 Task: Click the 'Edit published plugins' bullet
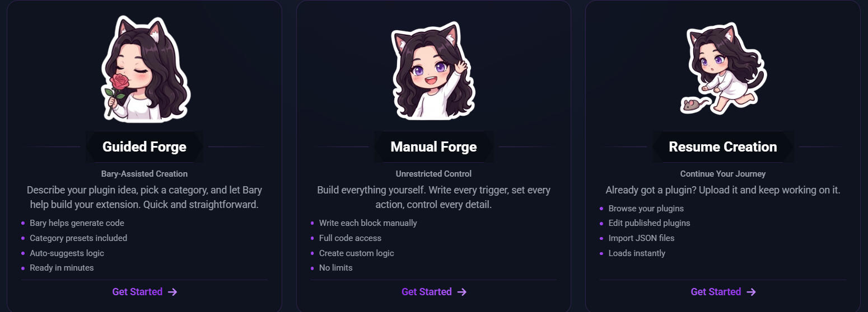pyautogui.click(x=650, y=223)
